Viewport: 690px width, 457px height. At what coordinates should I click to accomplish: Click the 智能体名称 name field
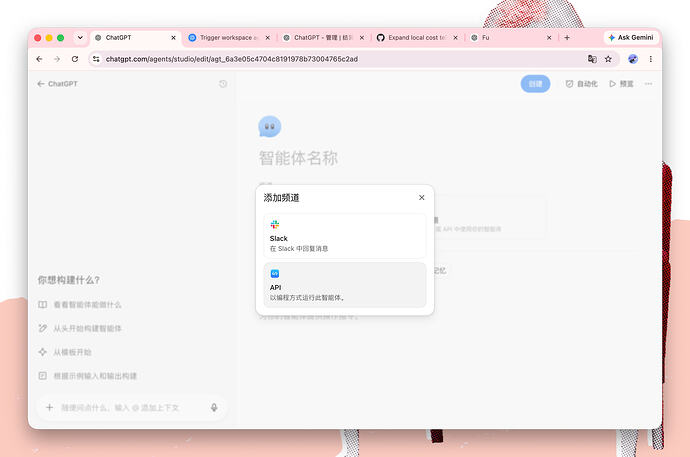[x=298, y=158]
